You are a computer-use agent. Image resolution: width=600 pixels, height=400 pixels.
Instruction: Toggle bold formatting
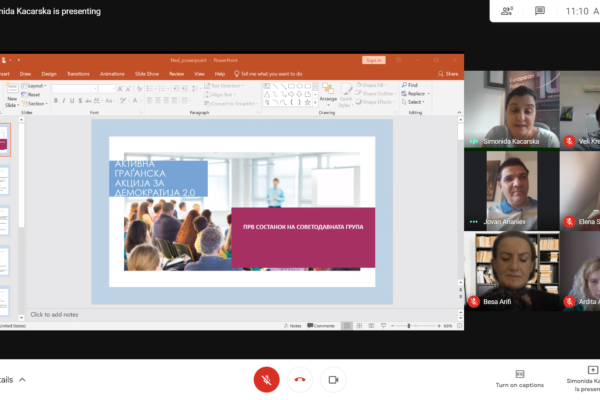[56, 101]
